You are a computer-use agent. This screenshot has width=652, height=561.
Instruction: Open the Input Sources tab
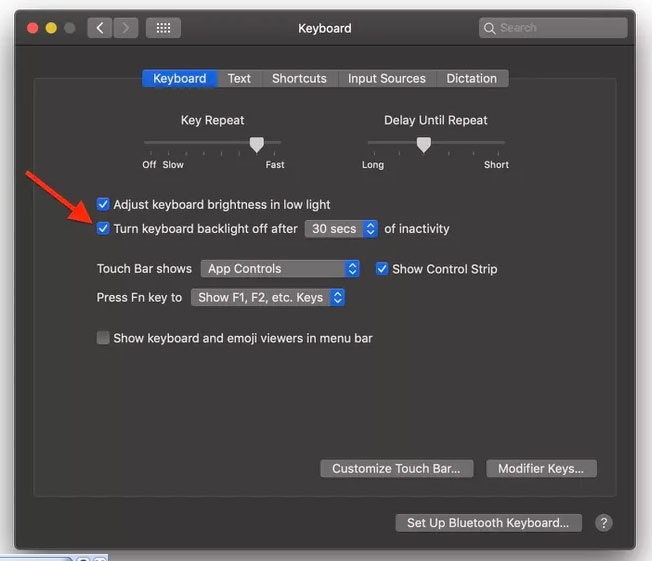click(x=386, y=78)
